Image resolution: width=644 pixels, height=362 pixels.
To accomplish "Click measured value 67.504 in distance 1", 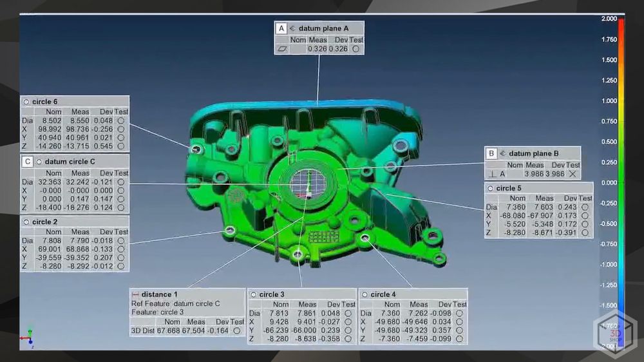I will coord(193,330).
